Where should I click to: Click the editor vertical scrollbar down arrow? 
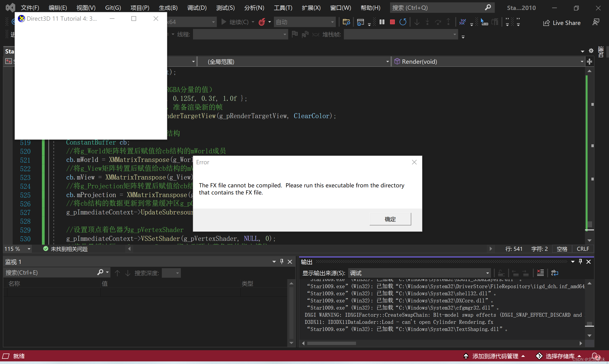590,240
